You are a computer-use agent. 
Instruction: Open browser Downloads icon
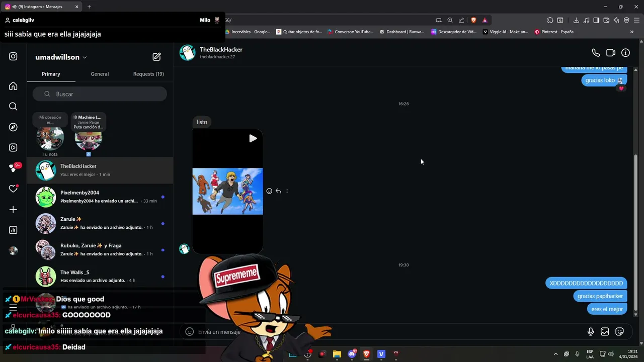576,20
